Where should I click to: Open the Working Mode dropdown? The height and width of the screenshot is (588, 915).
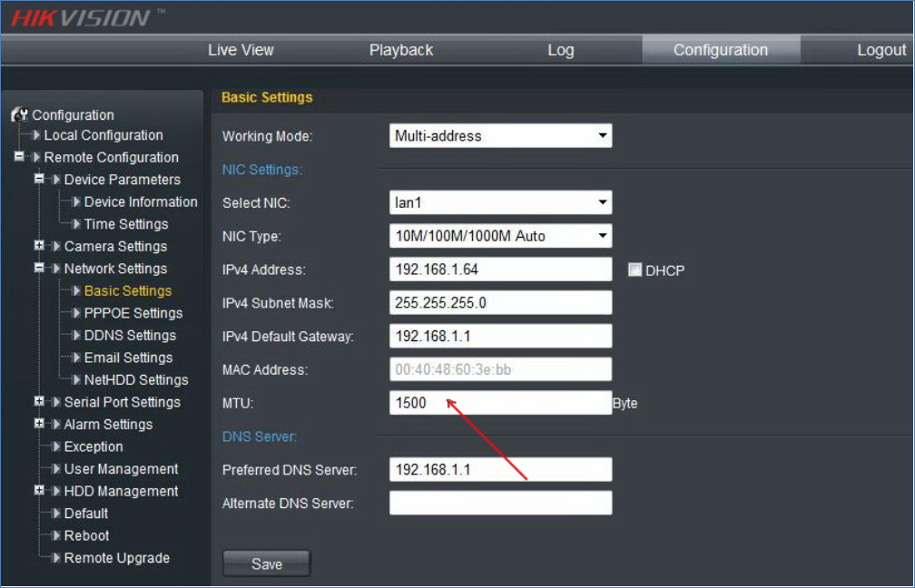pos(500,136)
